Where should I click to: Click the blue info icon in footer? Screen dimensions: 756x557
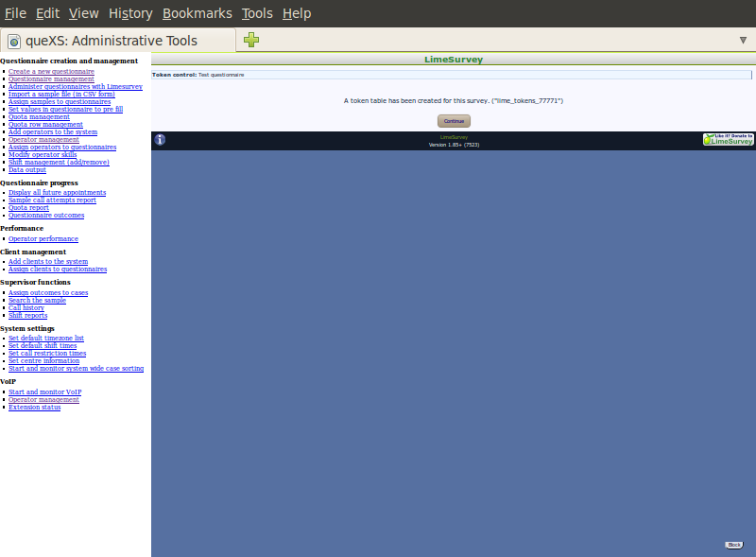click(160, 140)
